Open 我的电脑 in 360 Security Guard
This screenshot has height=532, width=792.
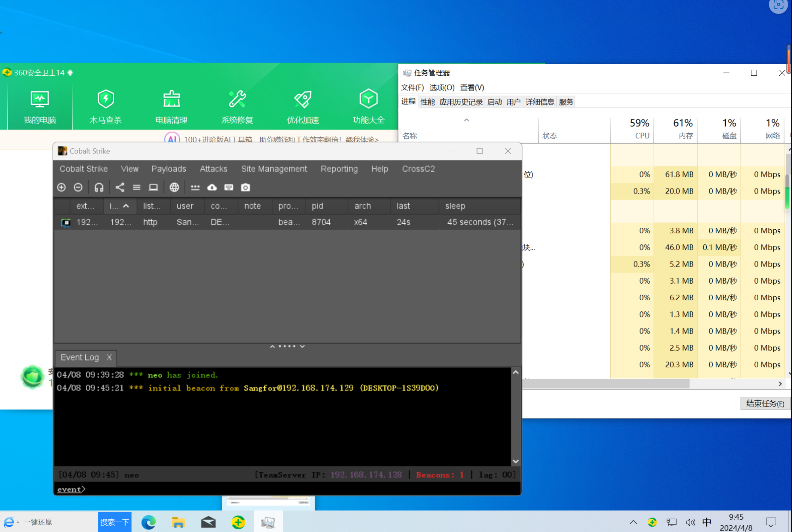pos(40,107)
